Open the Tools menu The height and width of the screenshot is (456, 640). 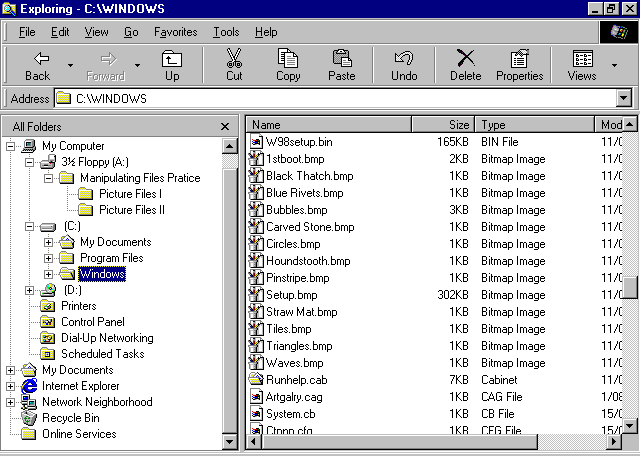(x=226, y=32)
